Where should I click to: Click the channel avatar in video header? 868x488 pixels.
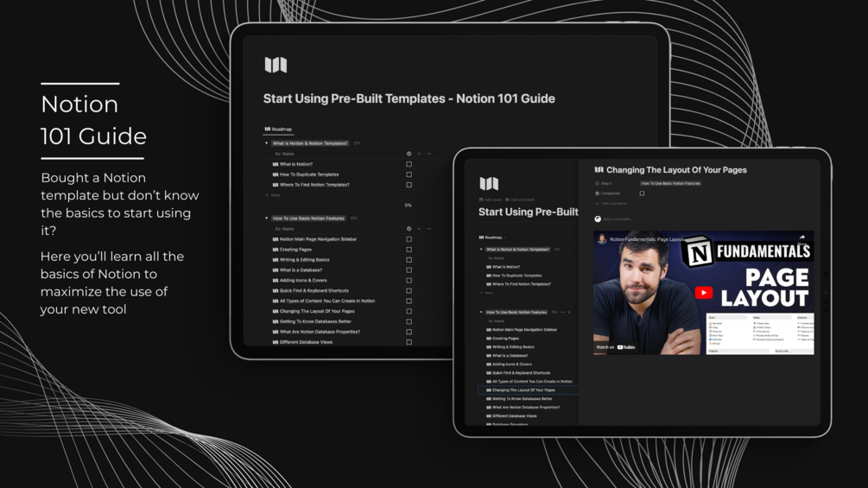pyautogui.click(x=602, y=239)
